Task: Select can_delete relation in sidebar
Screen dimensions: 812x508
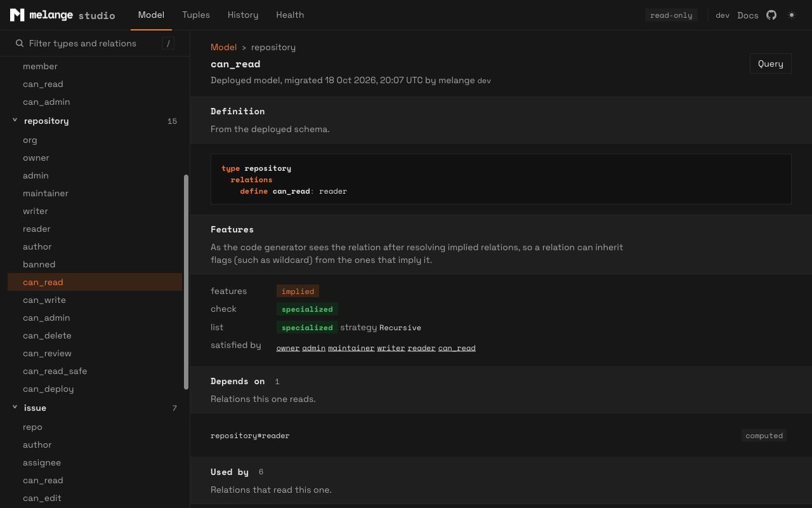Action: pyautogui.click(x=95, y=335)
